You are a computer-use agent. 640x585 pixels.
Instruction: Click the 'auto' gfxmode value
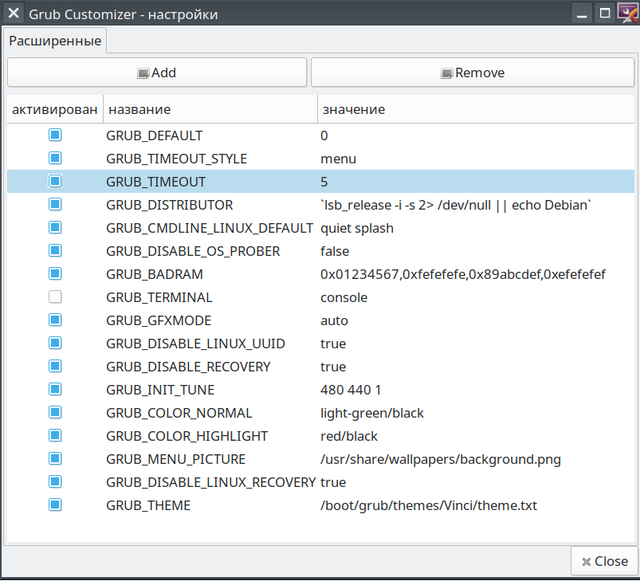point(334,320)
